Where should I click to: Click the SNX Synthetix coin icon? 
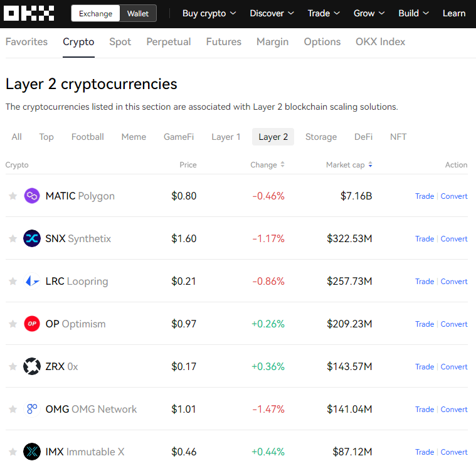32,238
